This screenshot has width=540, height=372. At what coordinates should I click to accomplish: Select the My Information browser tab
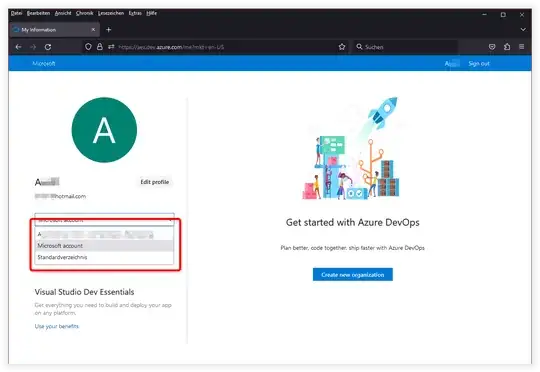click(55, 30)
